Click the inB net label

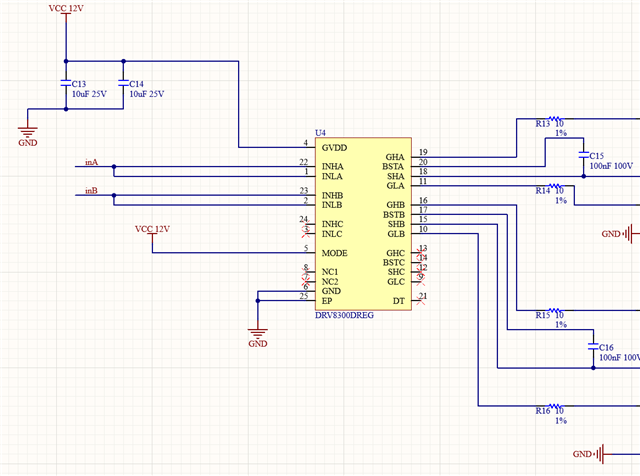coord(91,191)
